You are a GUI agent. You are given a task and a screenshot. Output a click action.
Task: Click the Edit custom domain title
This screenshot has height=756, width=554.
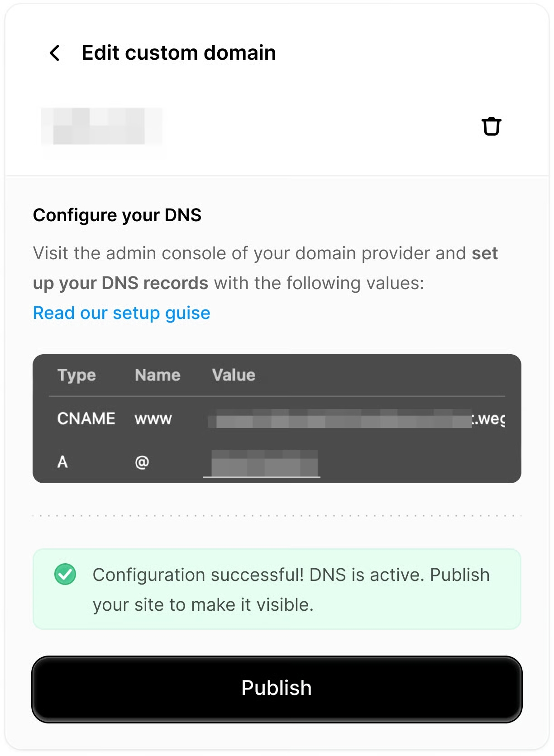pyautogui.click(x=179, y=53)
